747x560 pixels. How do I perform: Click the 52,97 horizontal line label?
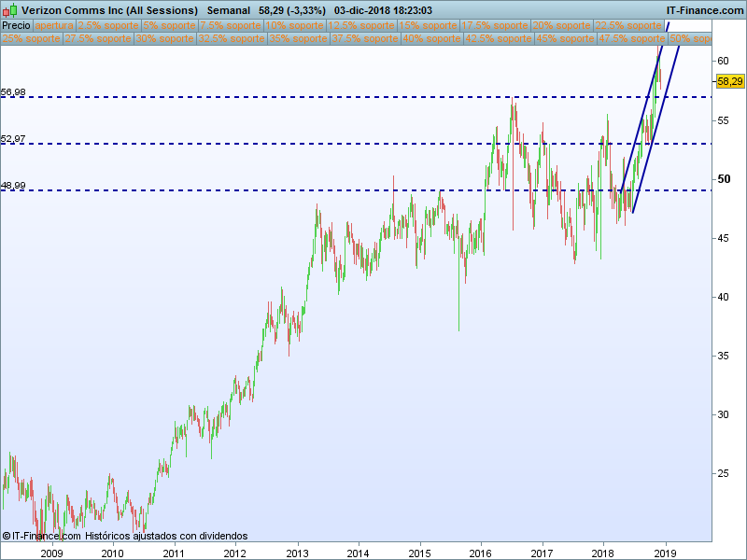click(13, 138)
